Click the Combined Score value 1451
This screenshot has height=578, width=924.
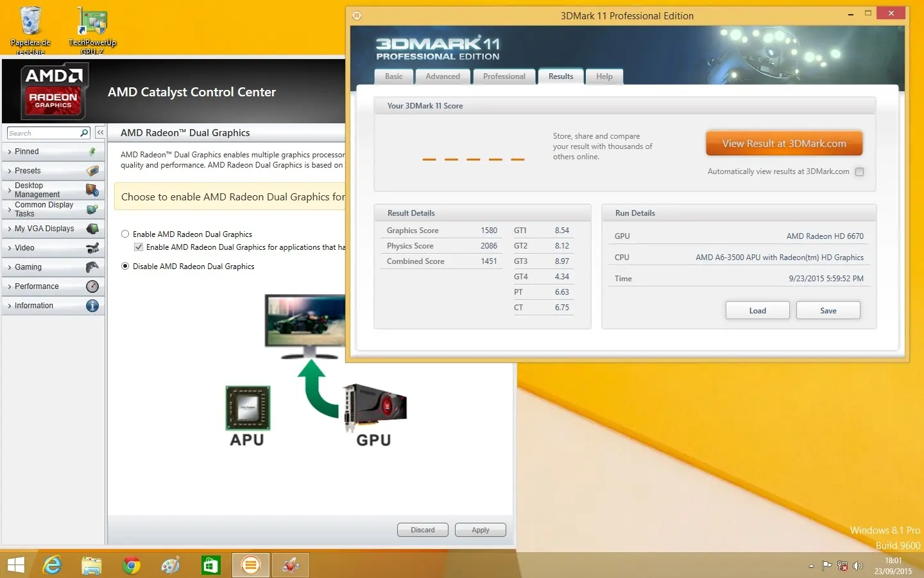[489, 261]
